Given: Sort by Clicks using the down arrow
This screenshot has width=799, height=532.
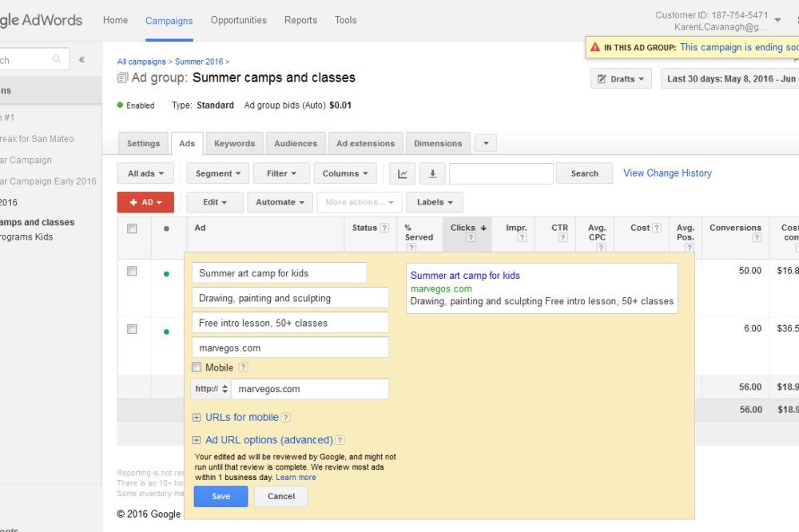Looking at the screenshot, I should [483, 228].
